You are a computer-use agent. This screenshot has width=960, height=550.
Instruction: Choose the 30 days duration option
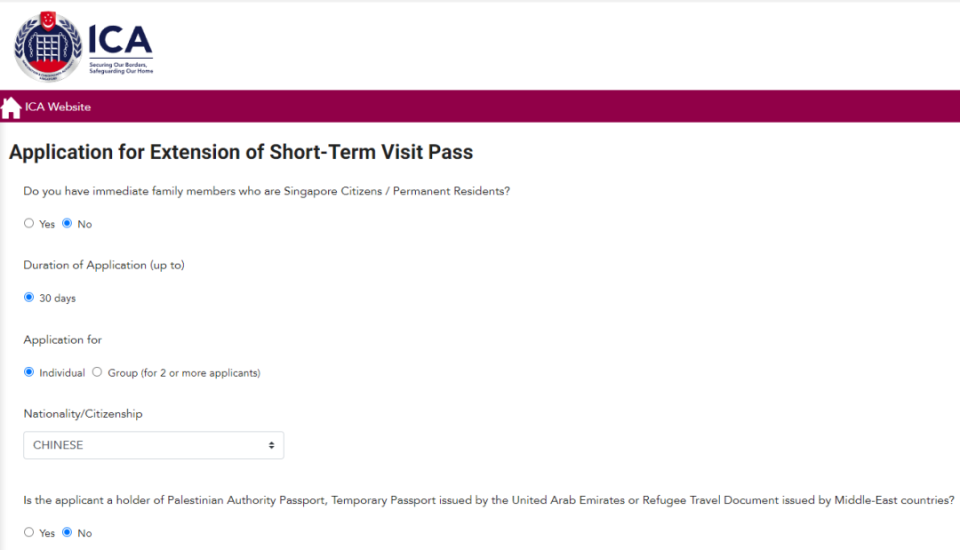[29, 298]
